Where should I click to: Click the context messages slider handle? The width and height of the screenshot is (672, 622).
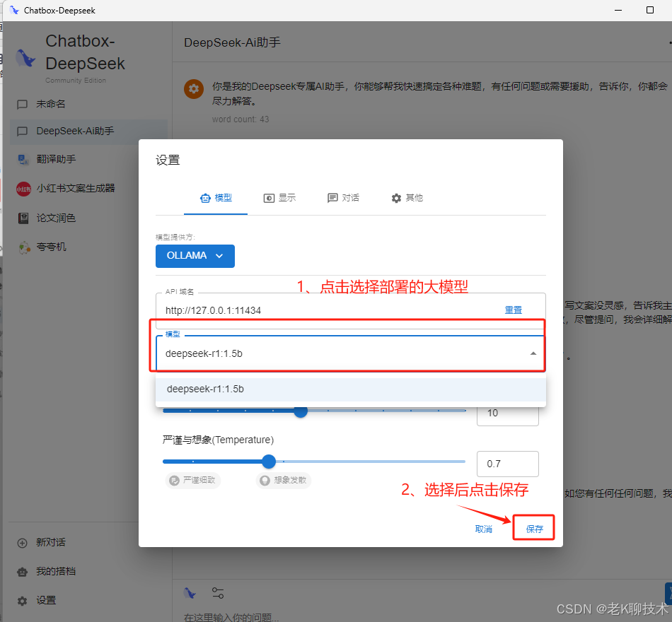tap(301, 411)
